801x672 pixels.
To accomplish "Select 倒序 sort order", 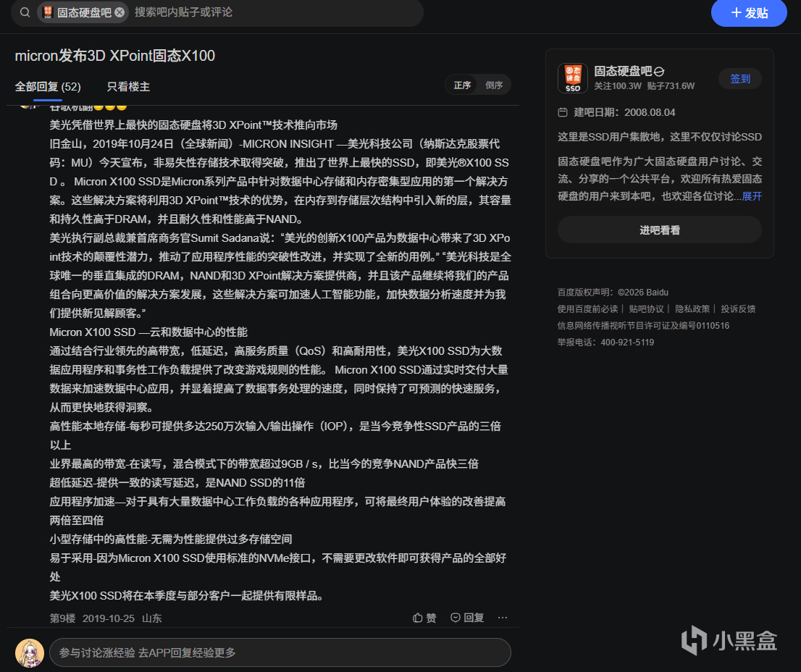I will (x=493, y=85).
